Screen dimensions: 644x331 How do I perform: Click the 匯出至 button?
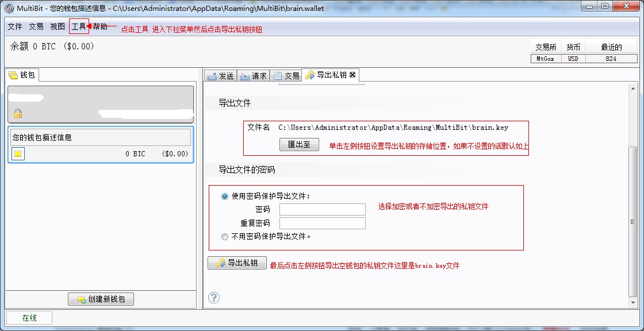(x=299, y=145)
